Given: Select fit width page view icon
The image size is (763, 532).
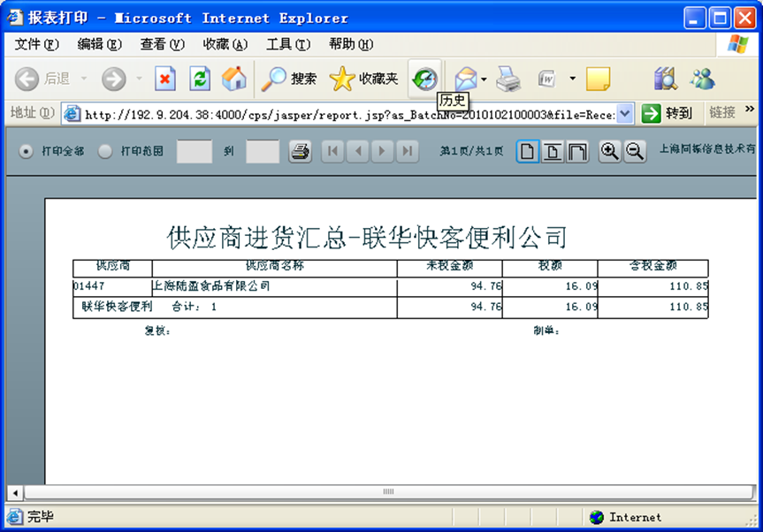Looking at the screenshot, I should [577, 151].
